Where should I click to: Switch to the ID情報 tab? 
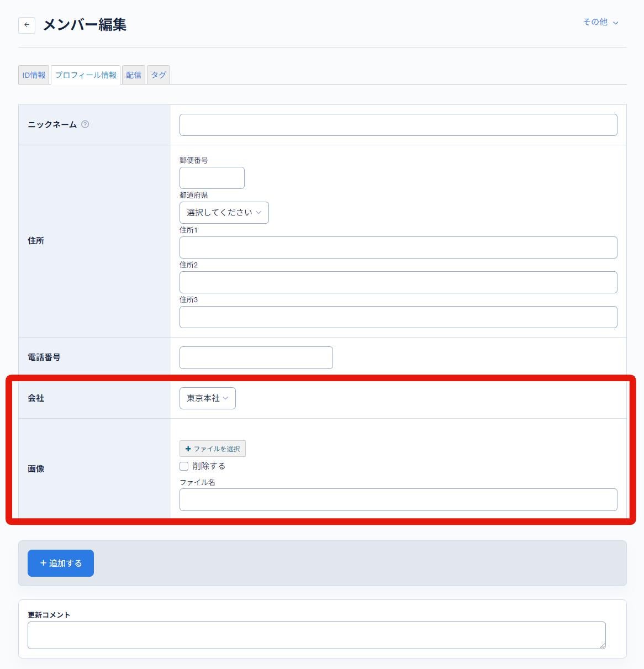pyautogui.click(x=33, y=75)
